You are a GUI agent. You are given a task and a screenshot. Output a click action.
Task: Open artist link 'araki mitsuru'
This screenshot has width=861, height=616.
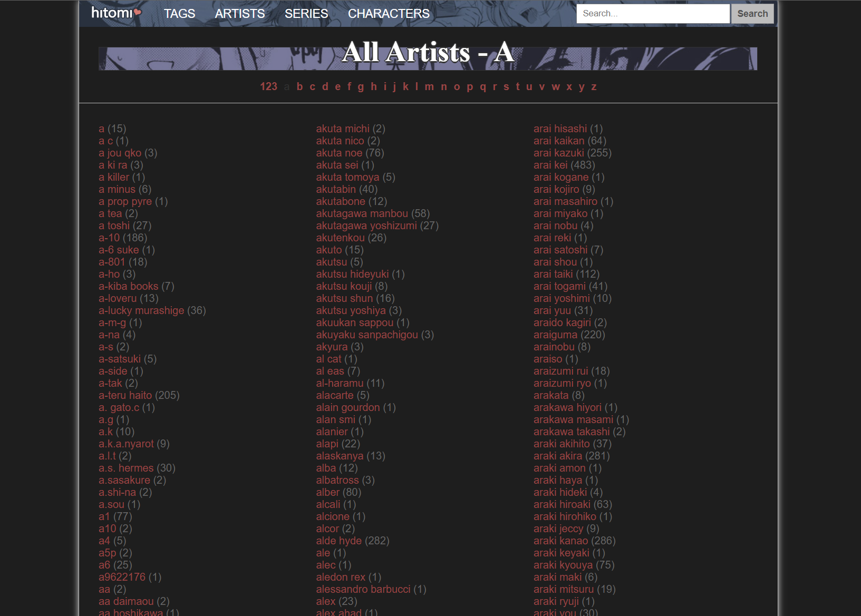pyautogui.click(x=564, y=590)
